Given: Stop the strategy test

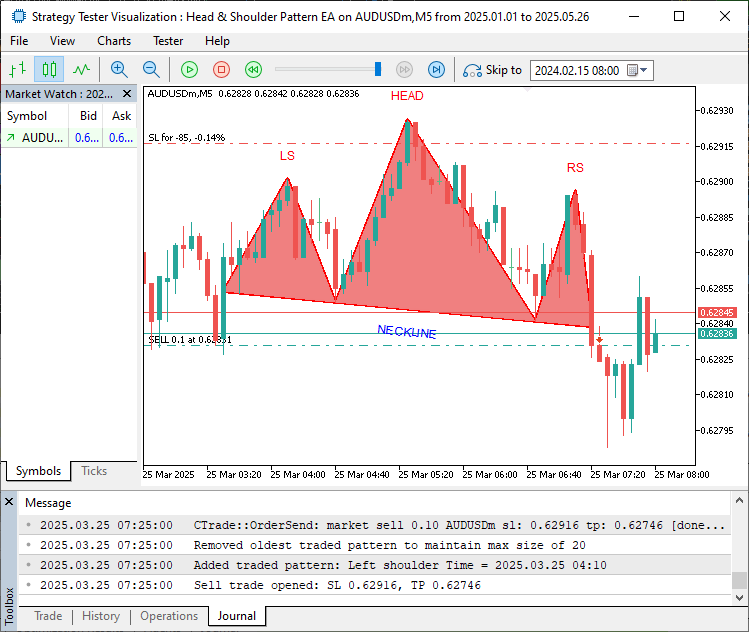Looking at the screenshot, I should [222, 69].
